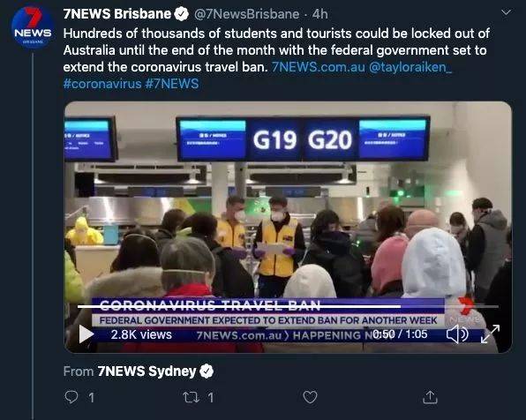Viewport: 526px width, 420px height.
Task: Retweet this 7NEWS Brisbane tweet
Action: (191, 398)
